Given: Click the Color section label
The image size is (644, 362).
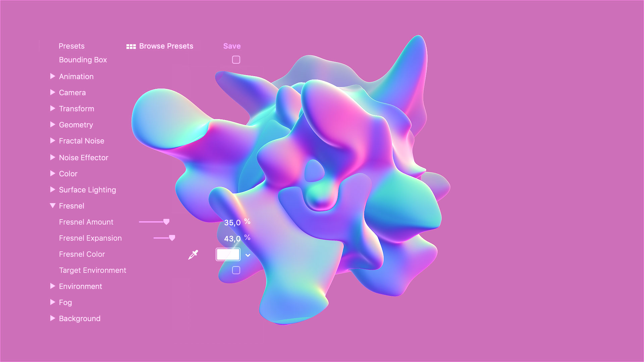Looking at the screenshot, I should click(68, 173).
